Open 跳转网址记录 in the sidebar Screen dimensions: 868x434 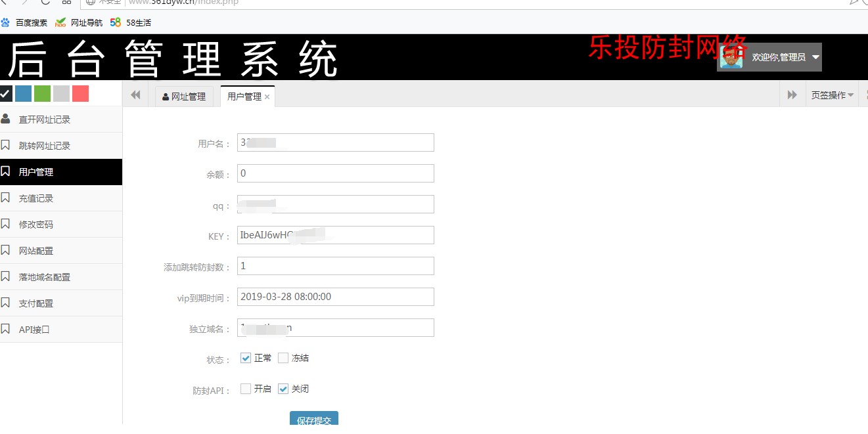[x=61, y=146]
